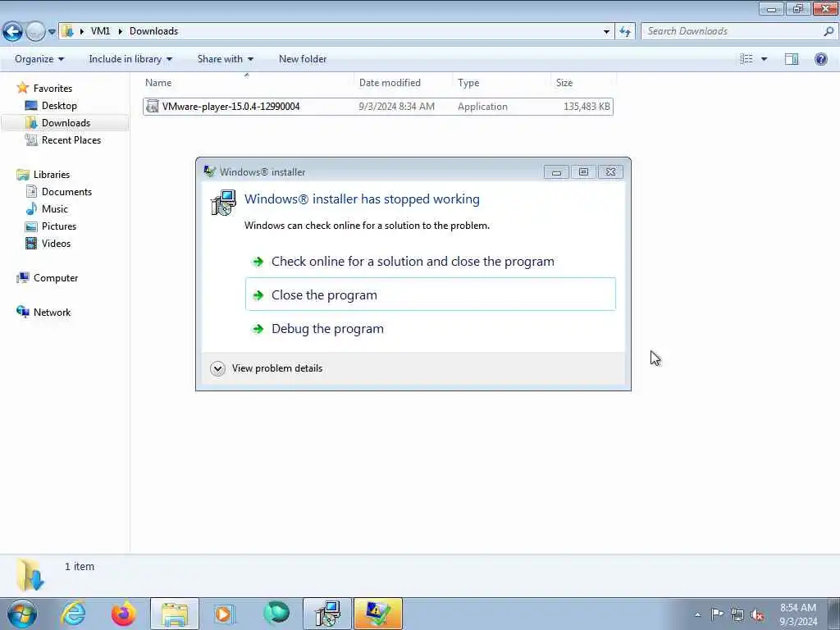The width and height of the screenshot is (840, 630).
Task: Click New folder in the toolbar
Action: (303, 59)
